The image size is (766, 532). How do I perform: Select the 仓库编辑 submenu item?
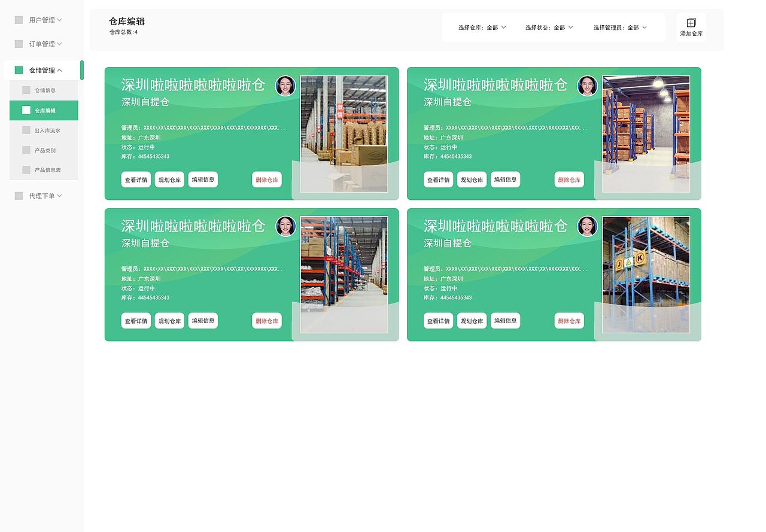44,110
